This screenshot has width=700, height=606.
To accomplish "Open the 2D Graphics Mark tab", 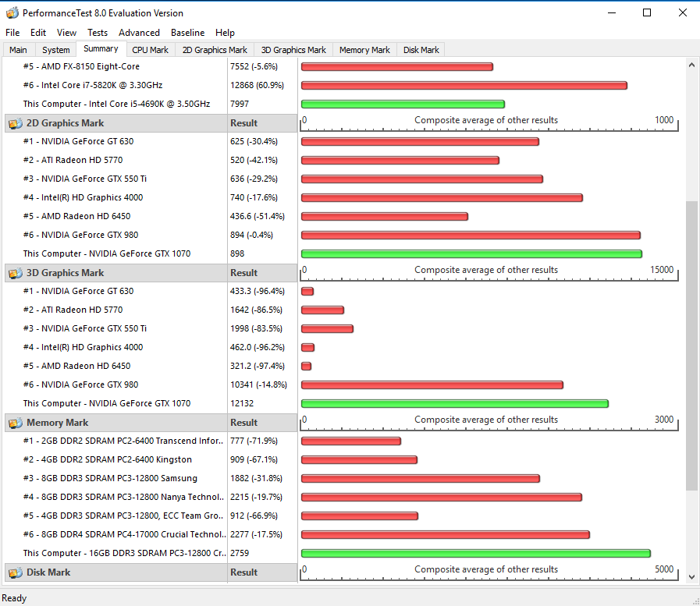I will (x=215, y=50).
